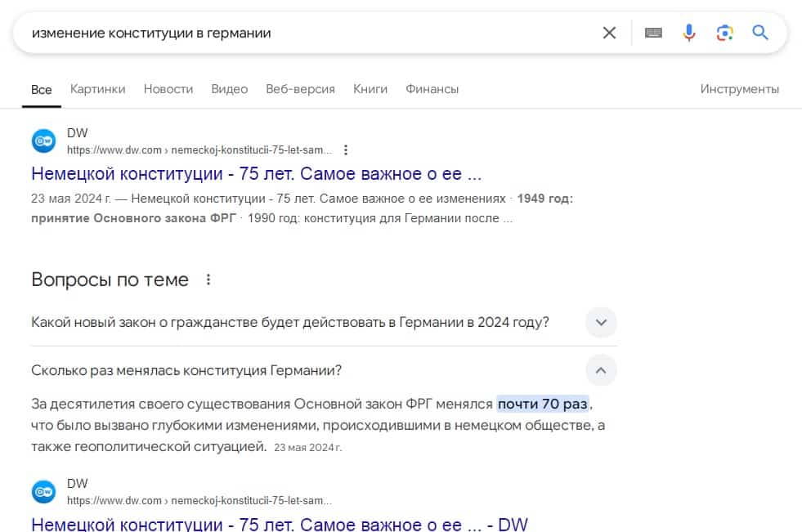Screen dimensions: 802x532
Task: Click bold snippet text 1949 год:
Action: [x=545, y=199]
